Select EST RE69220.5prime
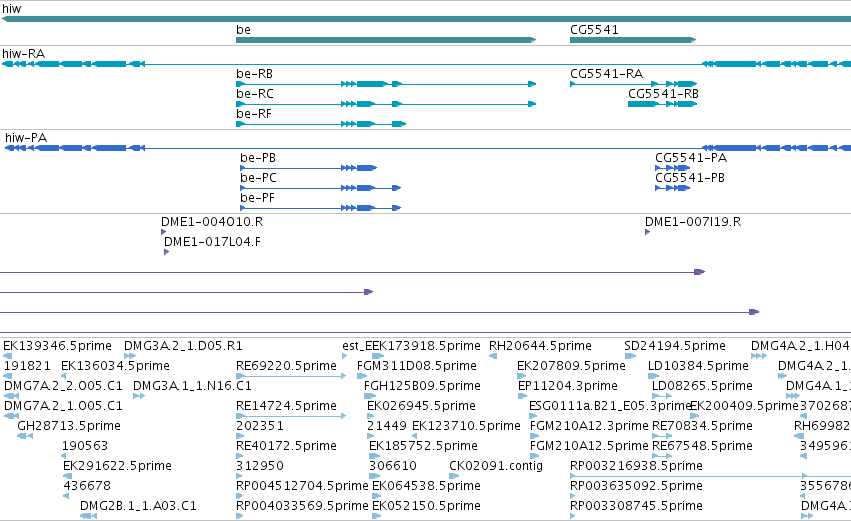This screenshot has height=521, width=851. [286, 366]
